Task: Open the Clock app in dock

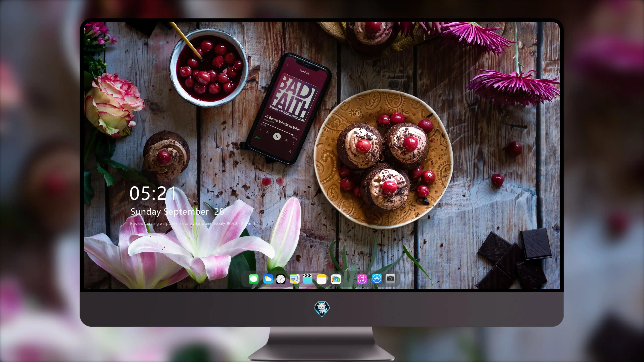Action: [281, 279]
